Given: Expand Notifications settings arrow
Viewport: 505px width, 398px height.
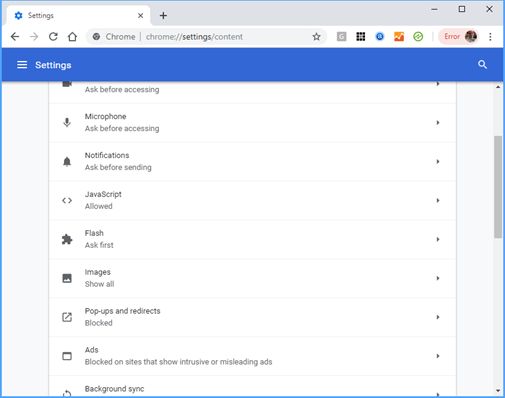Looking at the screenshot, I should pos(438,162).
